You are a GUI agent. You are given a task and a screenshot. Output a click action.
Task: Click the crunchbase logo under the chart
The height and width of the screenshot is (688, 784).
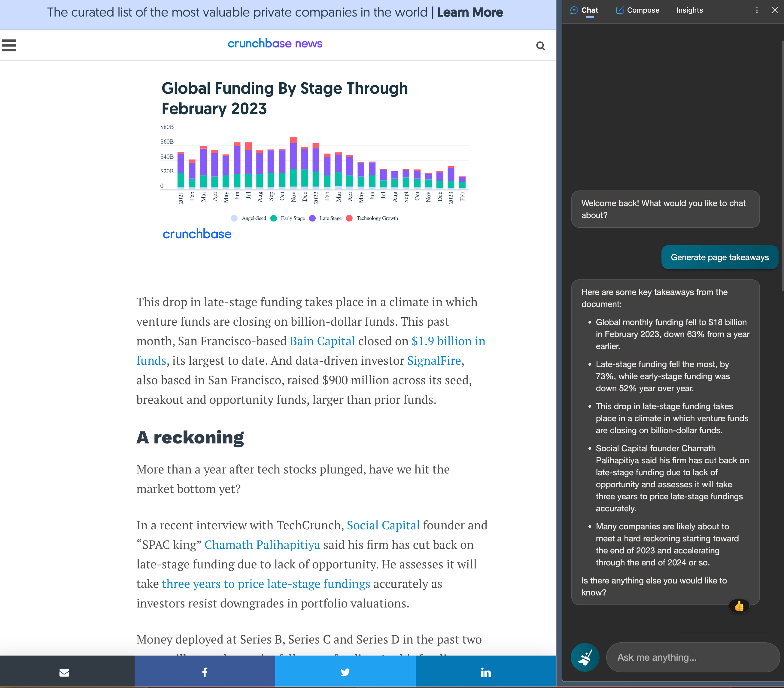click(197, 234)
